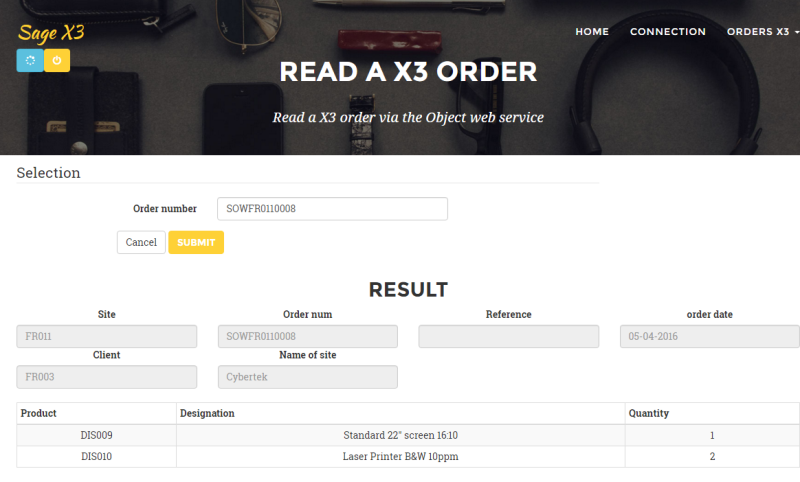
Task: Open the Sage X3 logo link
Action: (51, 33)
